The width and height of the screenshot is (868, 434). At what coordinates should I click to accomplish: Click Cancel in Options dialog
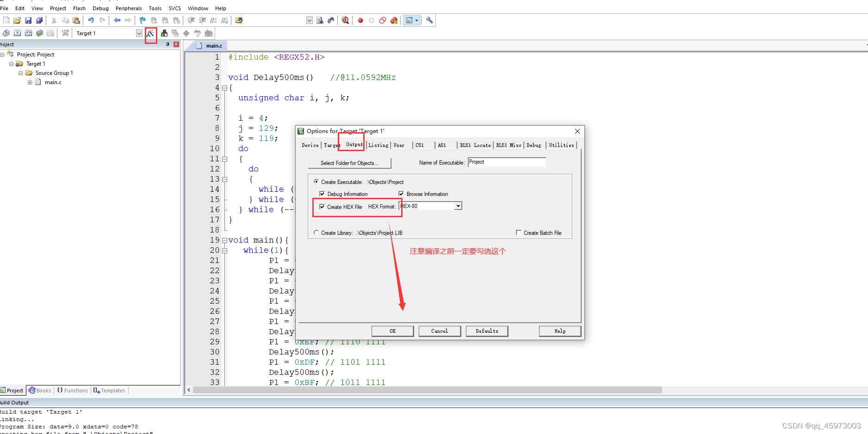(440, 331)
